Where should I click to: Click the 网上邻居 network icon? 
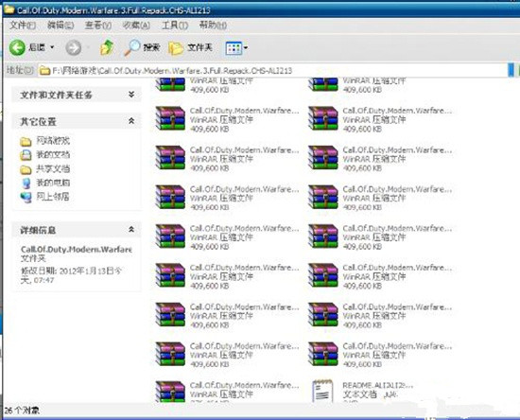pos(26,197)
